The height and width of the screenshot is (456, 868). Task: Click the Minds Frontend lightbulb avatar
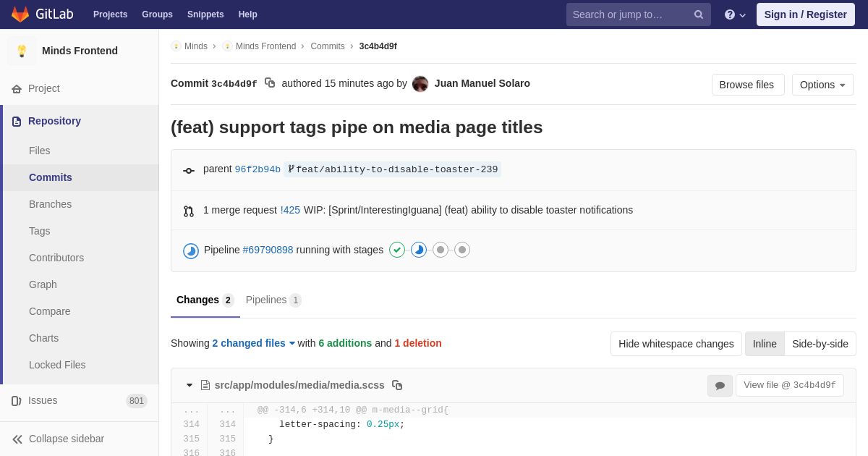22,51
